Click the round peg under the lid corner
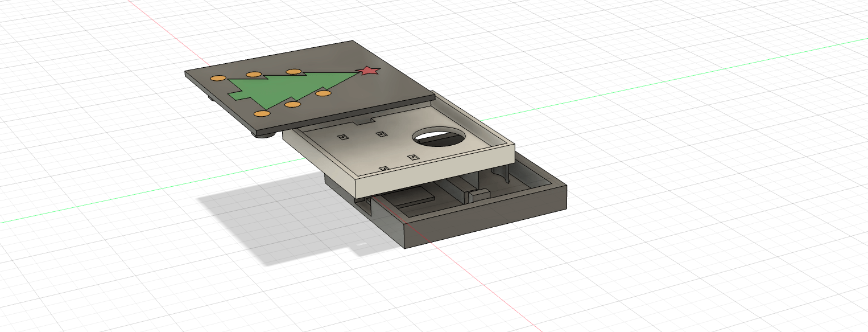Screen dimensions: 868x332 (263, 135)
